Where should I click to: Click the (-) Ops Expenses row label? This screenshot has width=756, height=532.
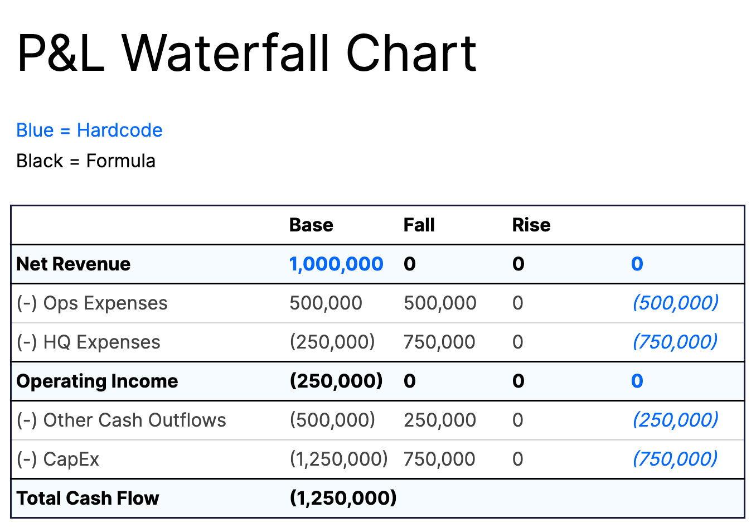point(92,303)
